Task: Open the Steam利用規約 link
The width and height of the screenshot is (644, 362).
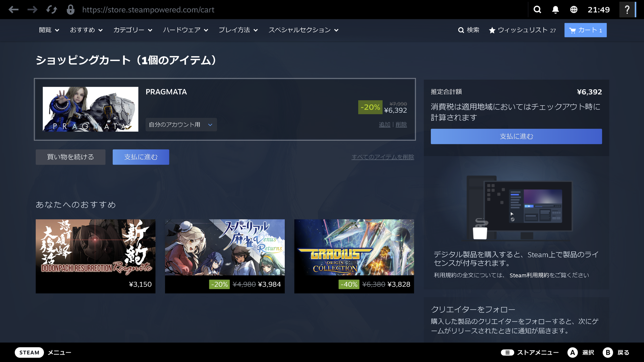Action: coord(530,276)
